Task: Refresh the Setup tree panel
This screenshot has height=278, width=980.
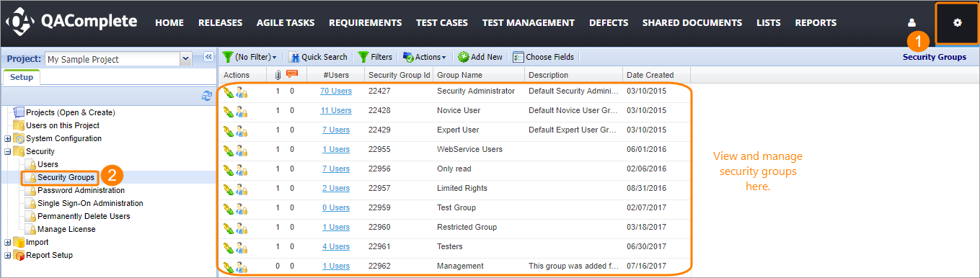Action: click(207, 96)
